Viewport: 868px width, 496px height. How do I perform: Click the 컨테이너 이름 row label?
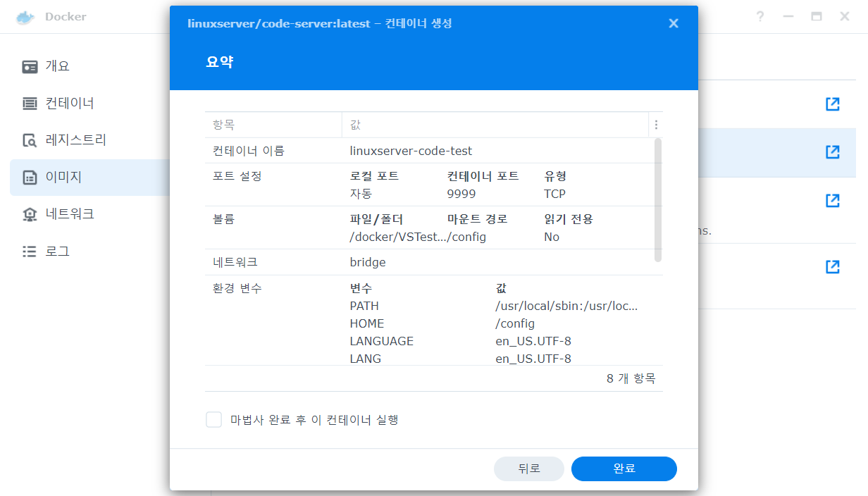[249, 151]
